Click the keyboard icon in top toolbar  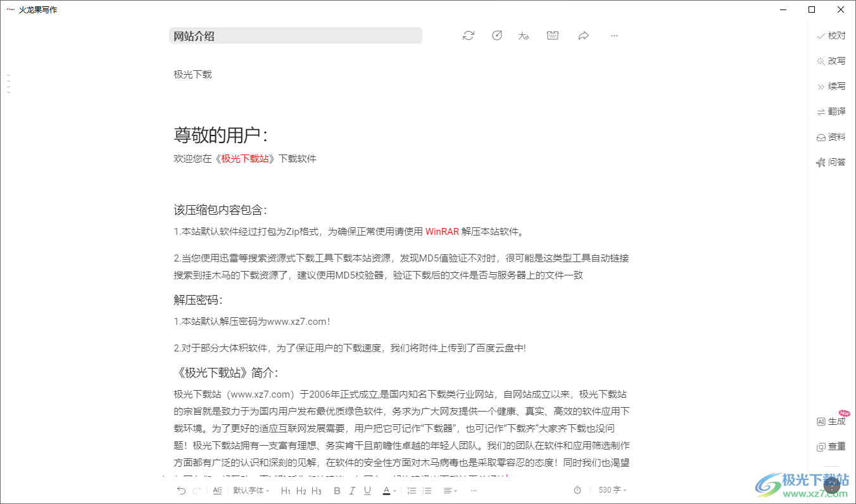pos(553,35)
